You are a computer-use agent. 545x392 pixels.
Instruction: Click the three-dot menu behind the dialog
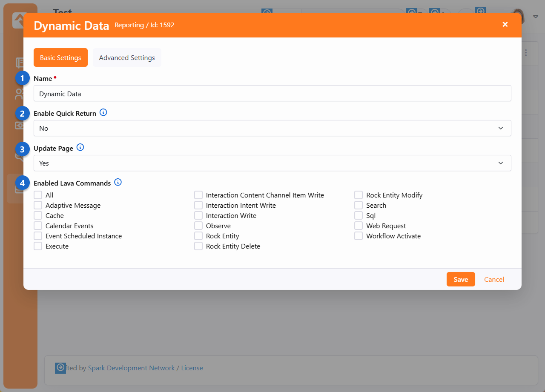coord(526,53)
